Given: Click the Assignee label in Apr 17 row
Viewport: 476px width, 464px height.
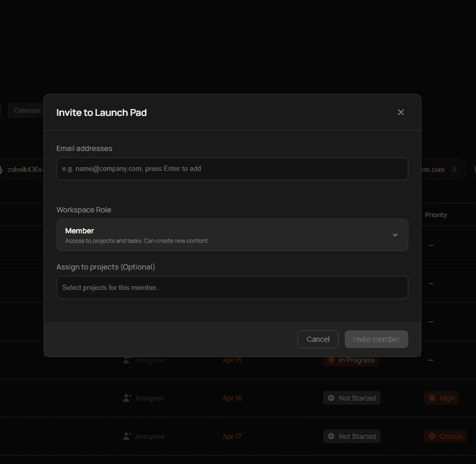Looking at the screenshot, I should click(150, 436).
